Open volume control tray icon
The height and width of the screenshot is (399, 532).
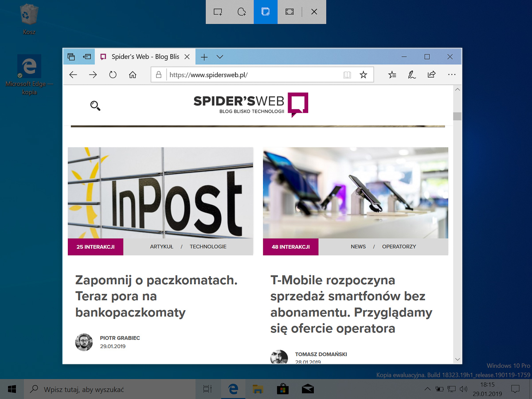point(463,389)
